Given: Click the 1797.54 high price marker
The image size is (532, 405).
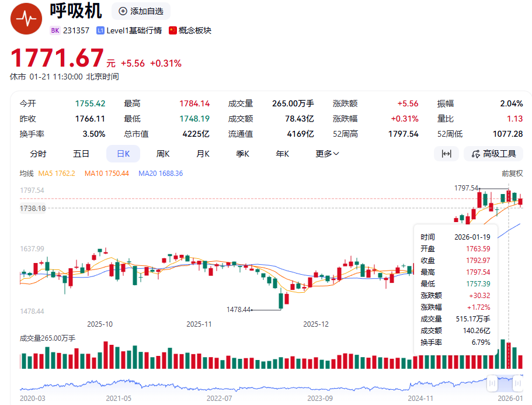Looking at the screenshot, I should point(466,188).
